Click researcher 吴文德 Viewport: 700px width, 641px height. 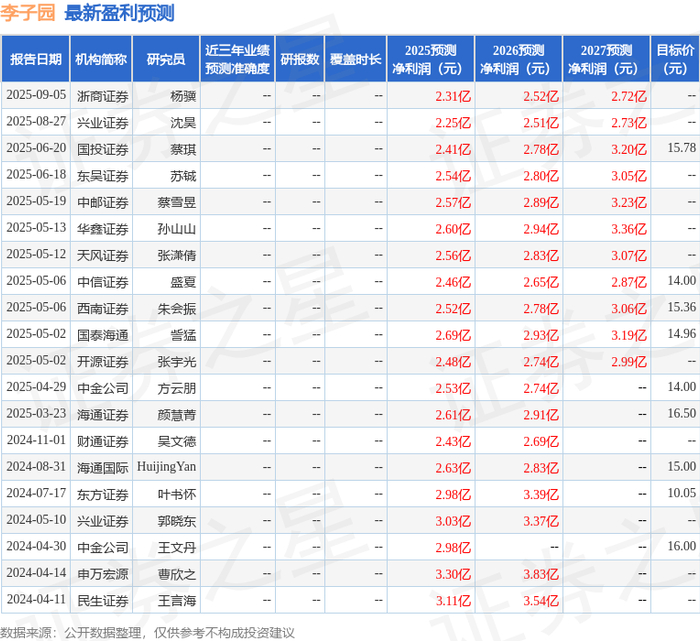point(177,441)
